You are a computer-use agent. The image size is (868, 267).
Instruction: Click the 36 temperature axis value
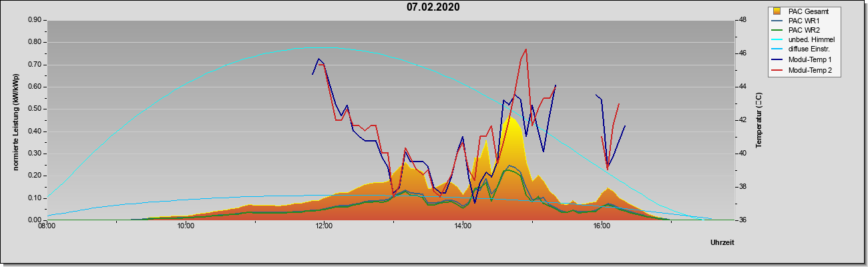[741, 220]
